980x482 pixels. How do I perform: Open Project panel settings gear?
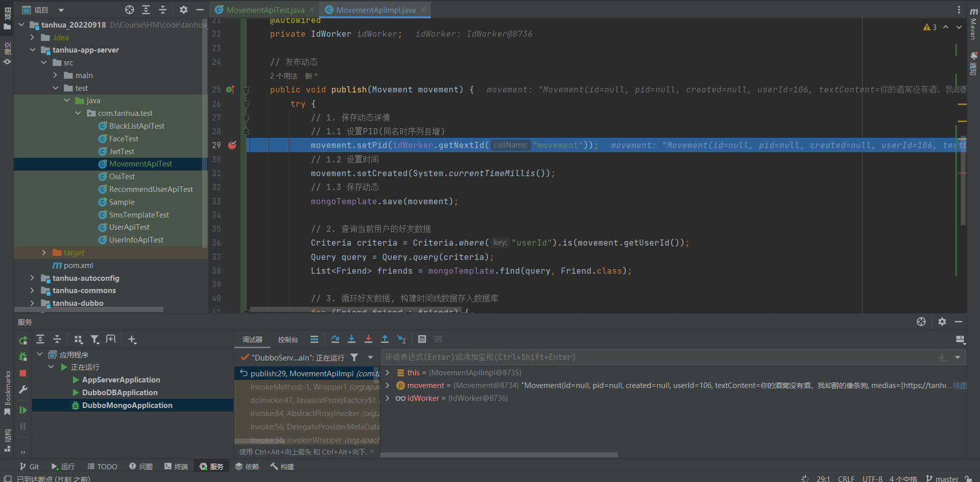pyautogui.click(x=184, y=10)
